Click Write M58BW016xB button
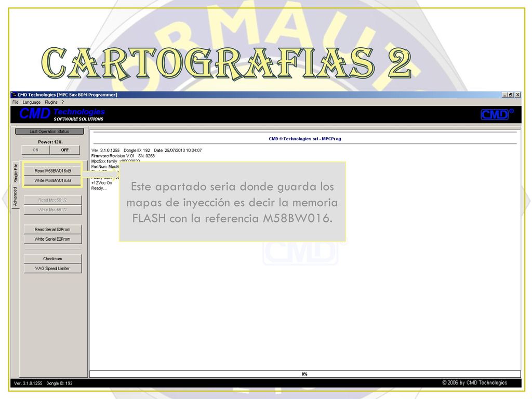Viewport: 532px width, 399px height. click(52, 180)
